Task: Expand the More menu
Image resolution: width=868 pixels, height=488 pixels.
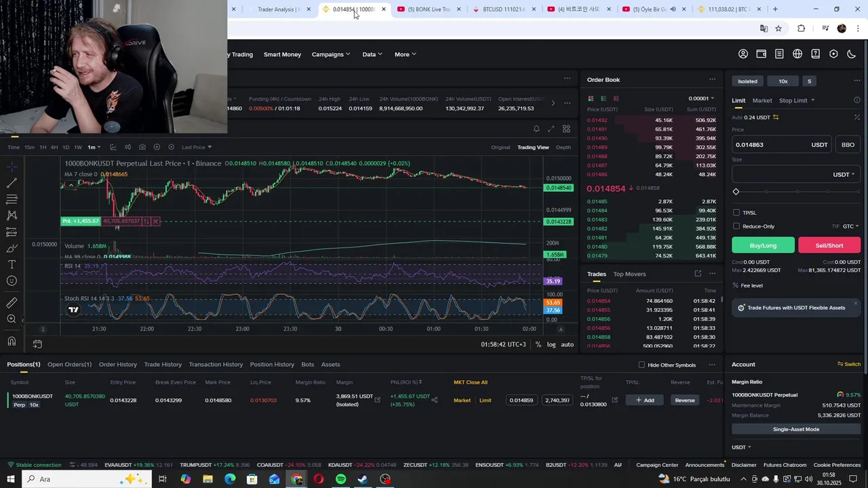Action: (x=406, y=54)
